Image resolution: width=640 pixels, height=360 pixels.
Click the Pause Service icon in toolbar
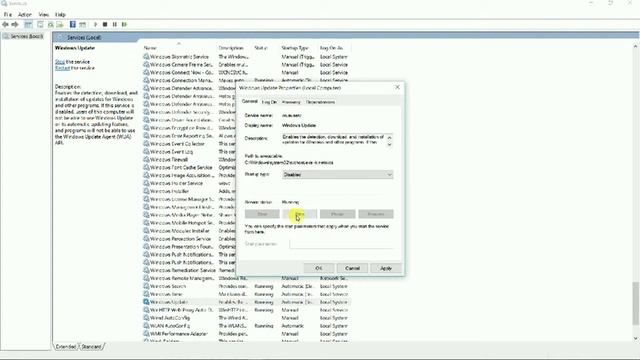point(115,24)
